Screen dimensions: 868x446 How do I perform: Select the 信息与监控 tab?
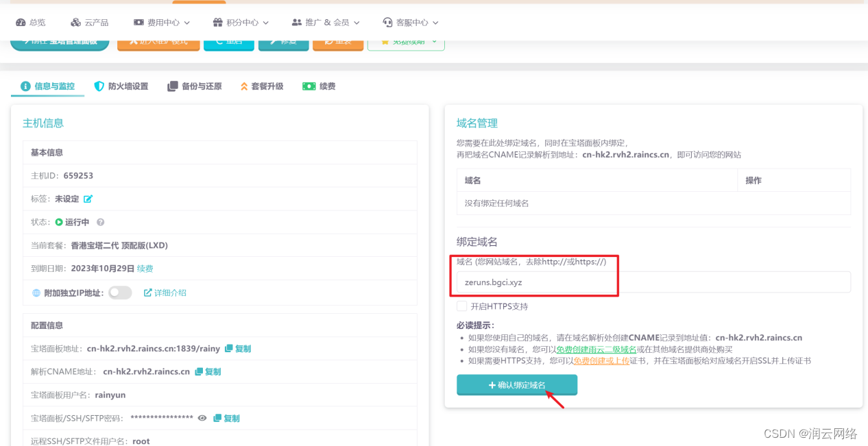[48, 86]
